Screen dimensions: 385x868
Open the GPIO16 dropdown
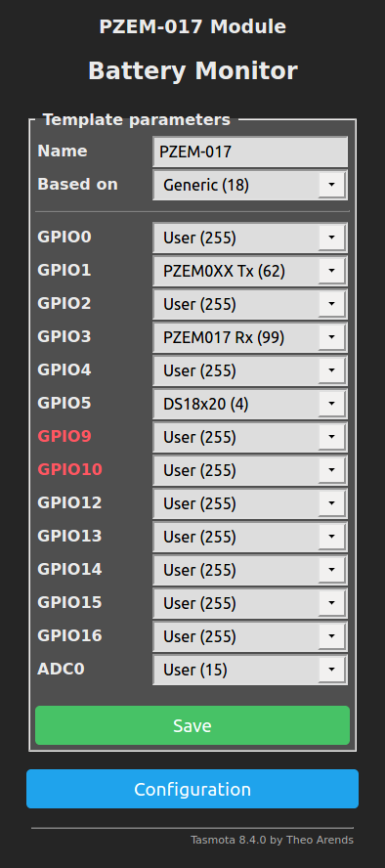point(250,636)
